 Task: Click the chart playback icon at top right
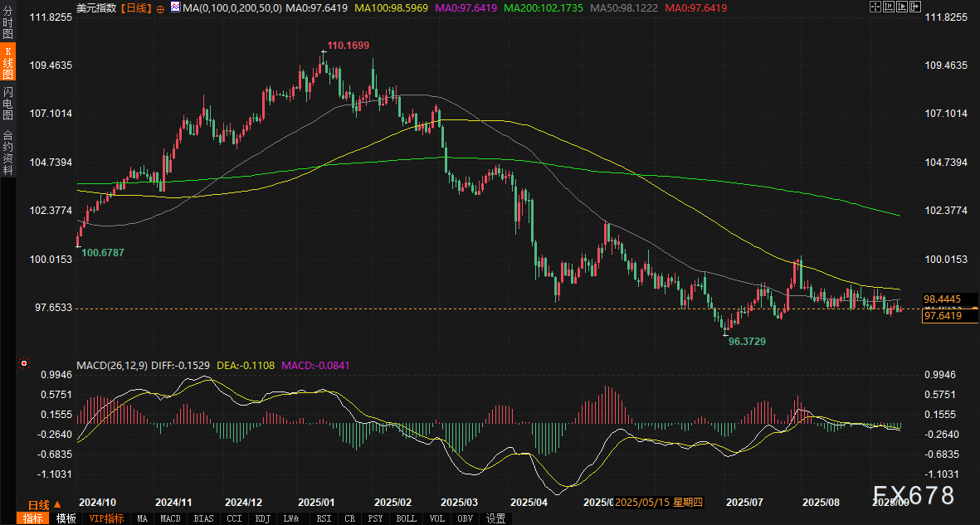click(x=902, y=7)
